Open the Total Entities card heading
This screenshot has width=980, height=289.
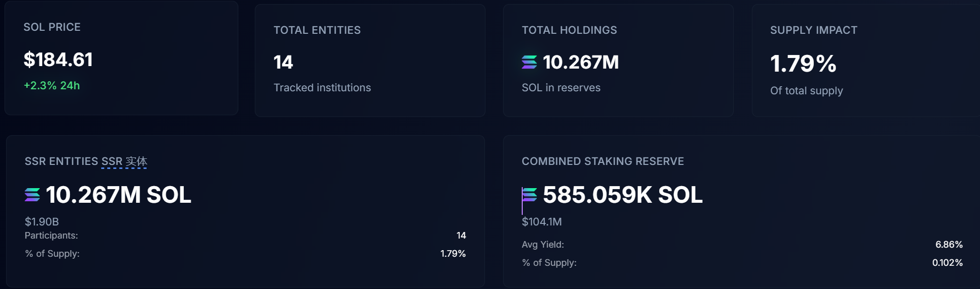[x=317, y=30]
